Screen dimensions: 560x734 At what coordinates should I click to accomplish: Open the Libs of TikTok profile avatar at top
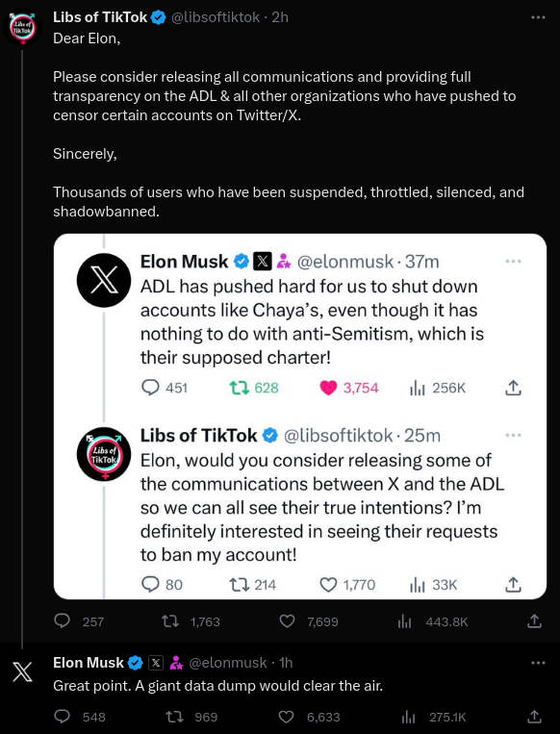tap(21, 29)
